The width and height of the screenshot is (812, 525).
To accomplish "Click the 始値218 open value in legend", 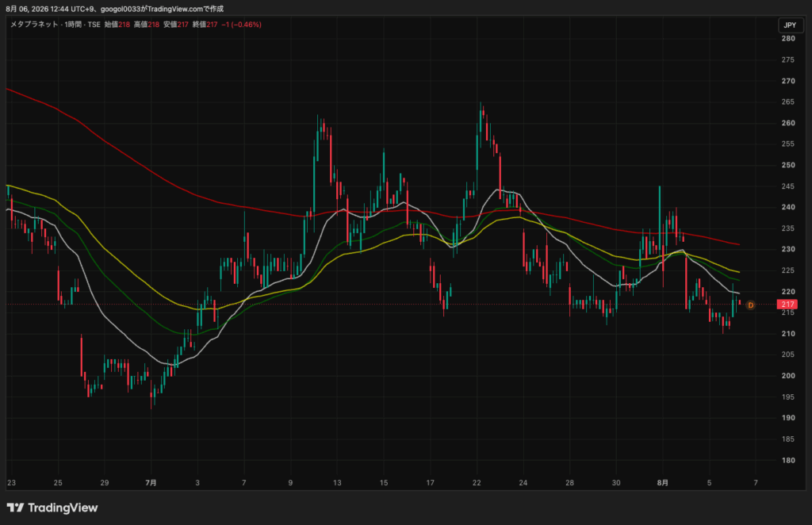I will pos(117,25).
